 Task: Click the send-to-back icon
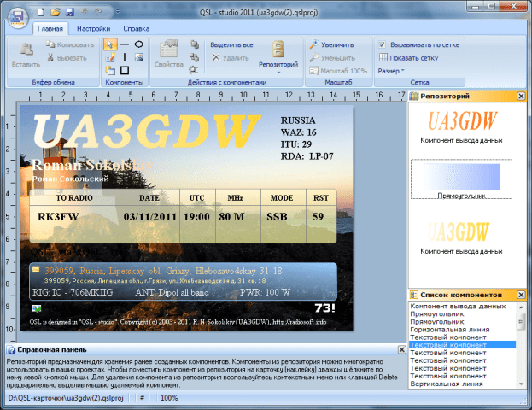(194, 57)
